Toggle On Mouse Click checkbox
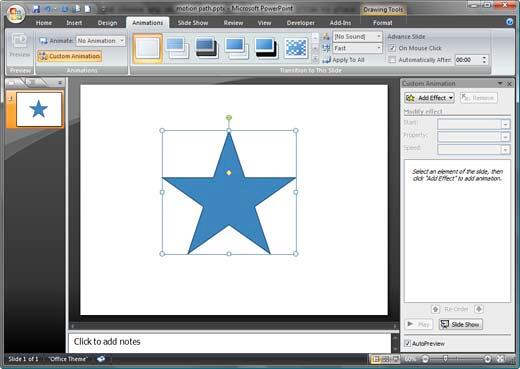This screenshot has height=369, width=520. (x=392, y=48)
